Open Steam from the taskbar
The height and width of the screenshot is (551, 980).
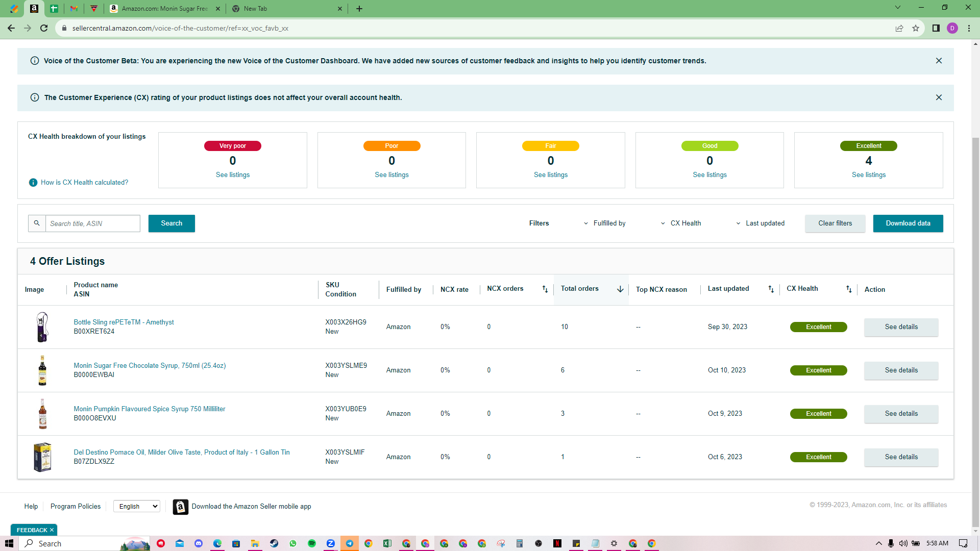pos(274,543)
